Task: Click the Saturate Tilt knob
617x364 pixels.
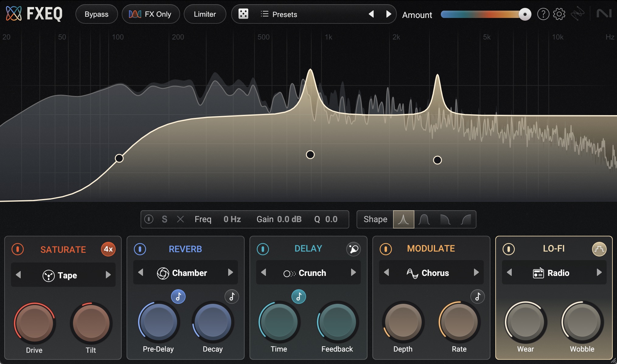Action: [91, 323]
